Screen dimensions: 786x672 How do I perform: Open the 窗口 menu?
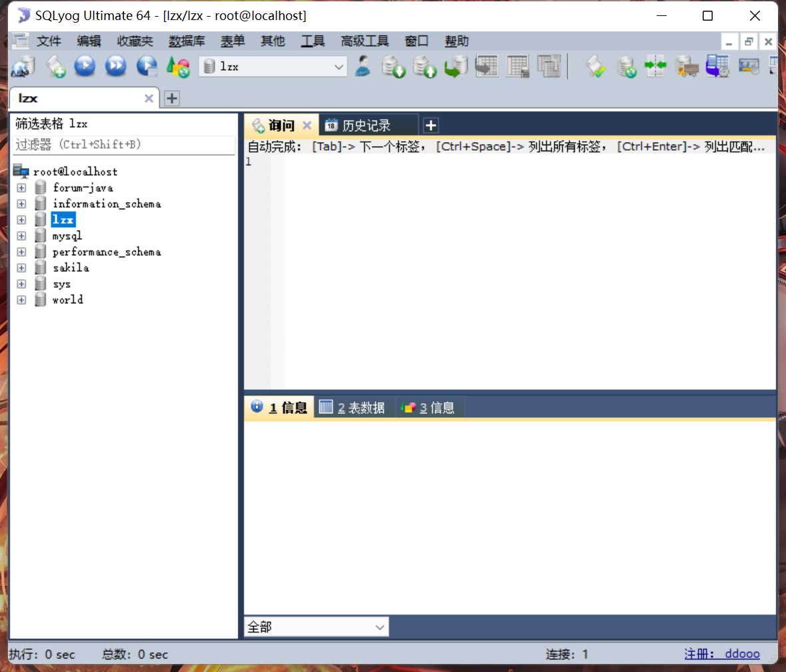pos(417,41)
